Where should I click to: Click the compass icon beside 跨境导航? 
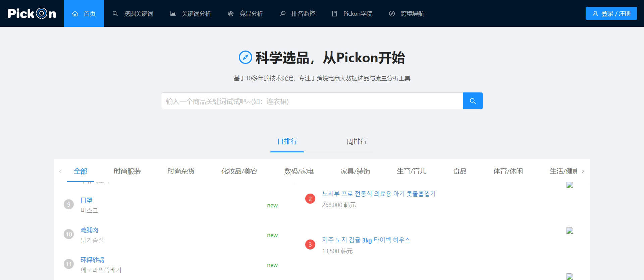pos(392,14)
